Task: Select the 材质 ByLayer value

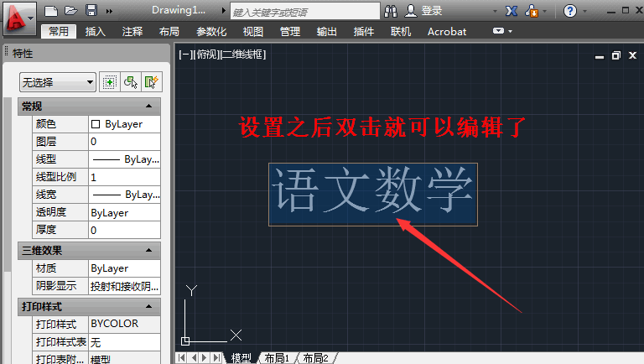Action: coord(124,268)
